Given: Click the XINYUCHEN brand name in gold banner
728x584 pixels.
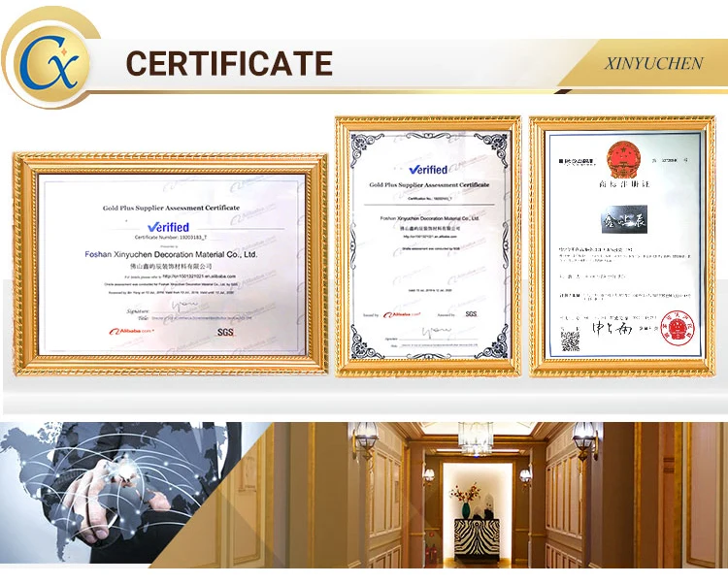Looking at the screenshot, I should (653, 63).
